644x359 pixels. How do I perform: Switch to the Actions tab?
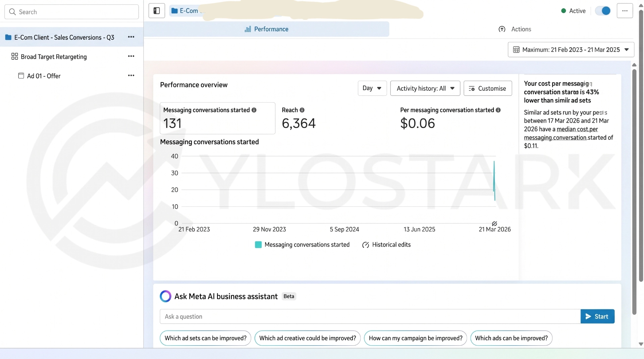515,29
